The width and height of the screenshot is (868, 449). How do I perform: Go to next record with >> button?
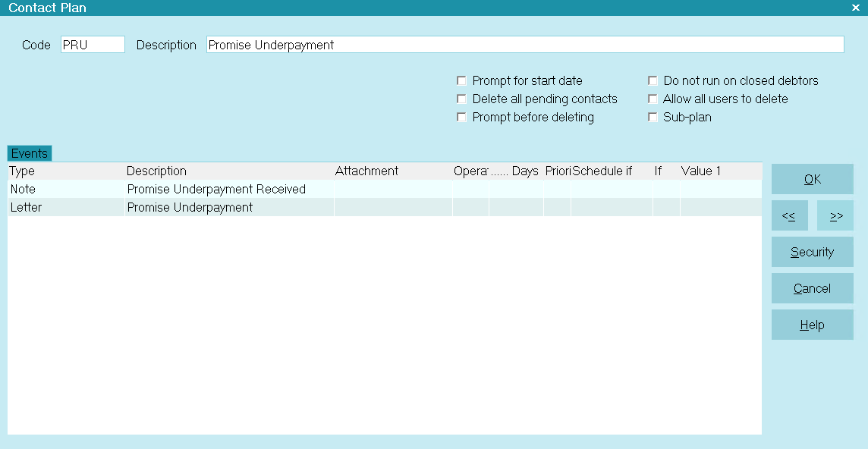tap(835, 215)
